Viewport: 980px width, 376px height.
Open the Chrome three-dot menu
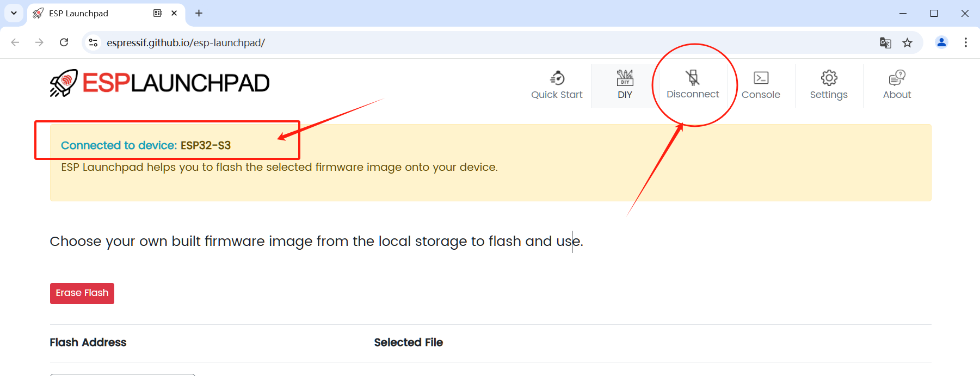pyautogui.click(x=966, y=42)
